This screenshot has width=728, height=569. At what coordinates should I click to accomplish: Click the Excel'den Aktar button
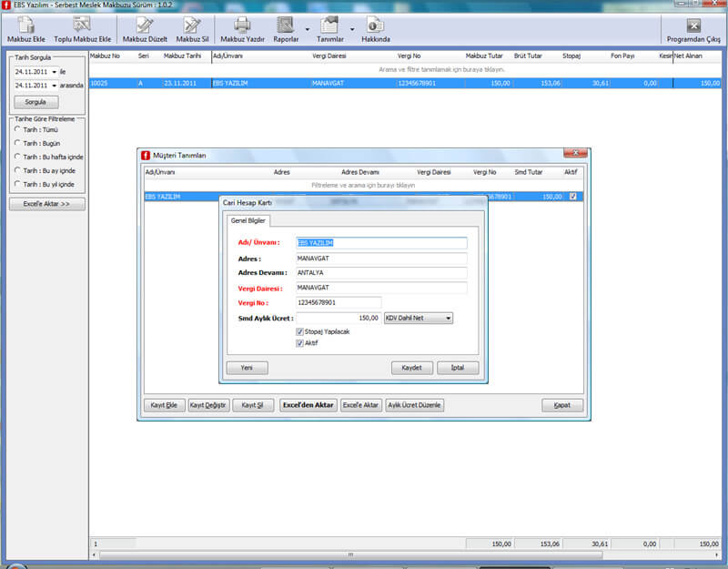[308, 405]
